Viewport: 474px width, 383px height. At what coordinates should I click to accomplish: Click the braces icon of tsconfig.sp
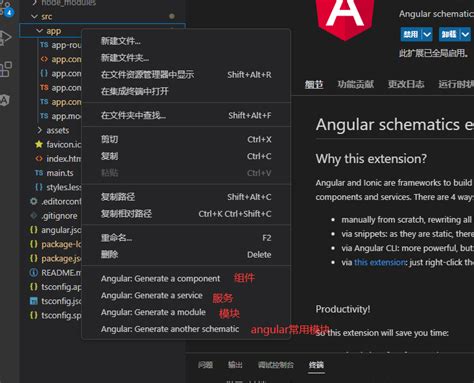[x=34, y=315]
